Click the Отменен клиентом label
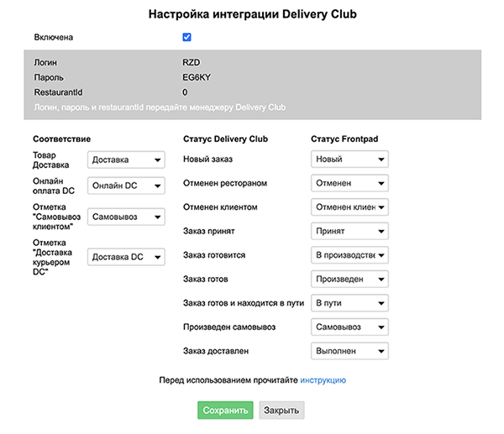 pyautogui.click(x=220, y=207)
